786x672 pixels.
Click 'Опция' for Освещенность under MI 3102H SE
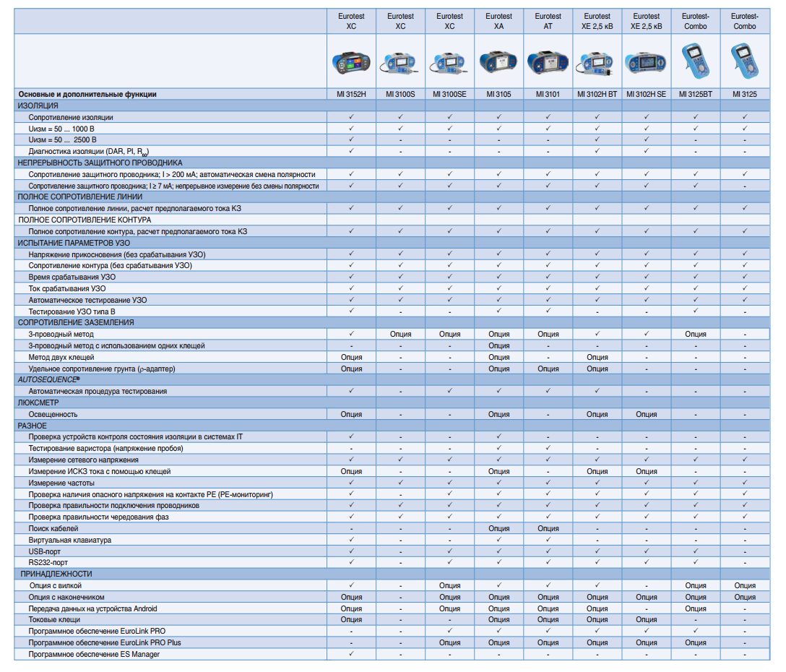pyautogui.click(x=646, y=415)
